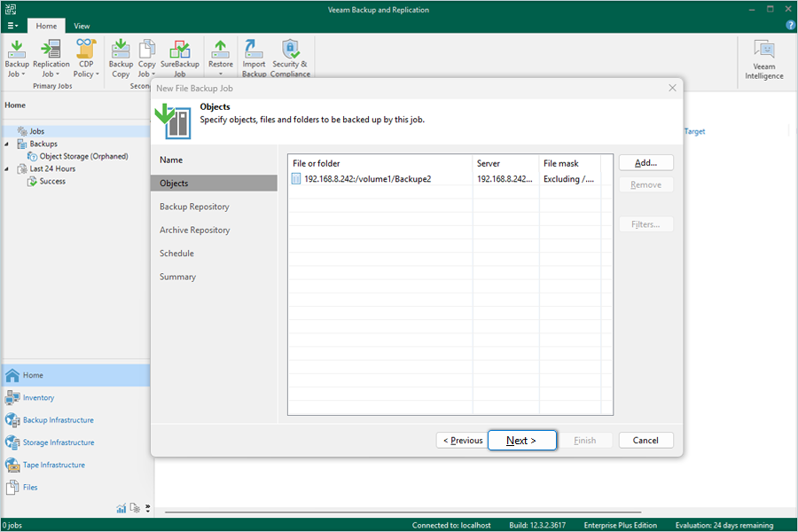Screen dimensions: 798x532
Task: Click the Excluding file mask cell
Action: point(569,179)
